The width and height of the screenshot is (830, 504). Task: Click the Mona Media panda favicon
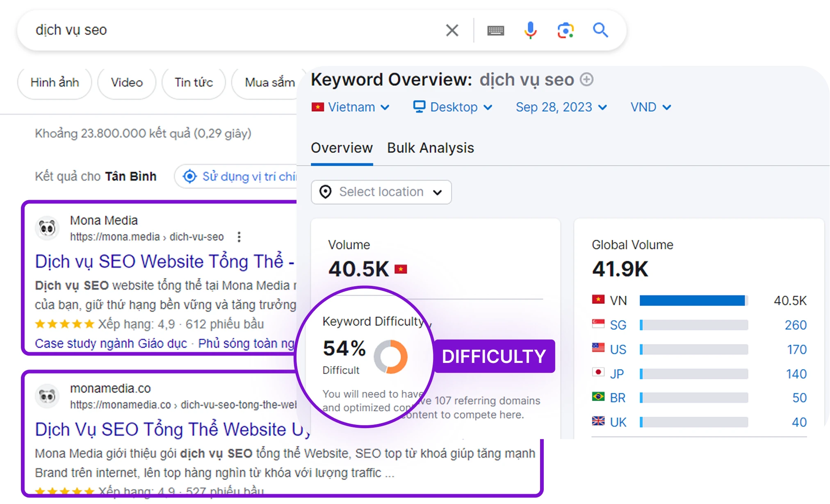click(x=47, y=228)
